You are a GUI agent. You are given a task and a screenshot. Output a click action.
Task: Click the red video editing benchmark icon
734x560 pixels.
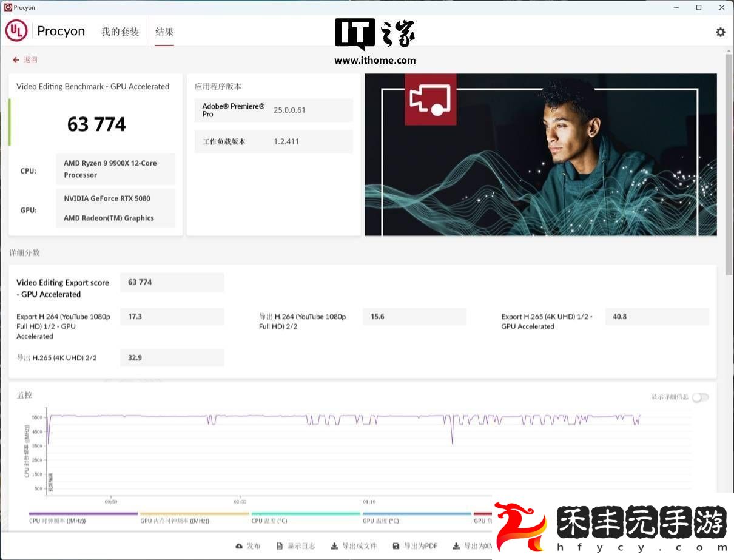(x=430, y=100)
